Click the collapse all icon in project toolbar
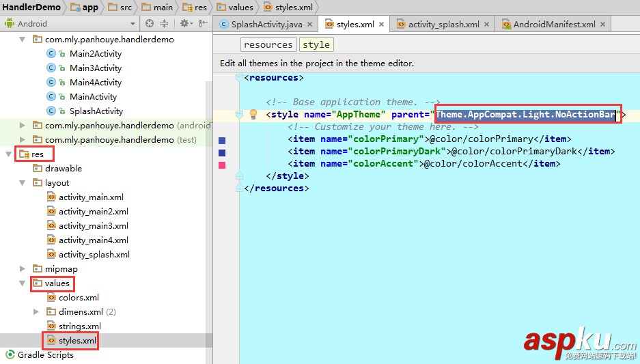This screenshot has height=364, width=640. (164, 24)
